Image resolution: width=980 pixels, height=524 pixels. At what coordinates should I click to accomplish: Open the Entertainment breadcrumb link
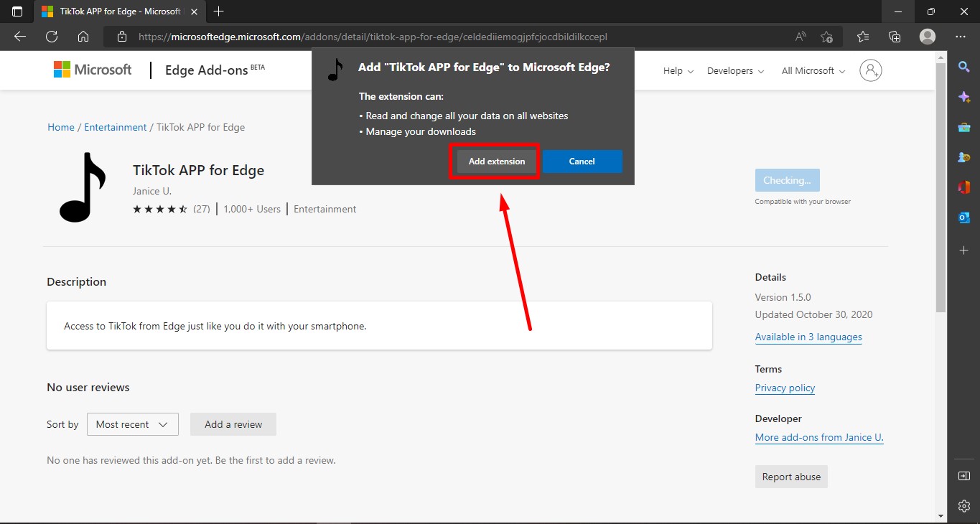(x=115, y=127)
